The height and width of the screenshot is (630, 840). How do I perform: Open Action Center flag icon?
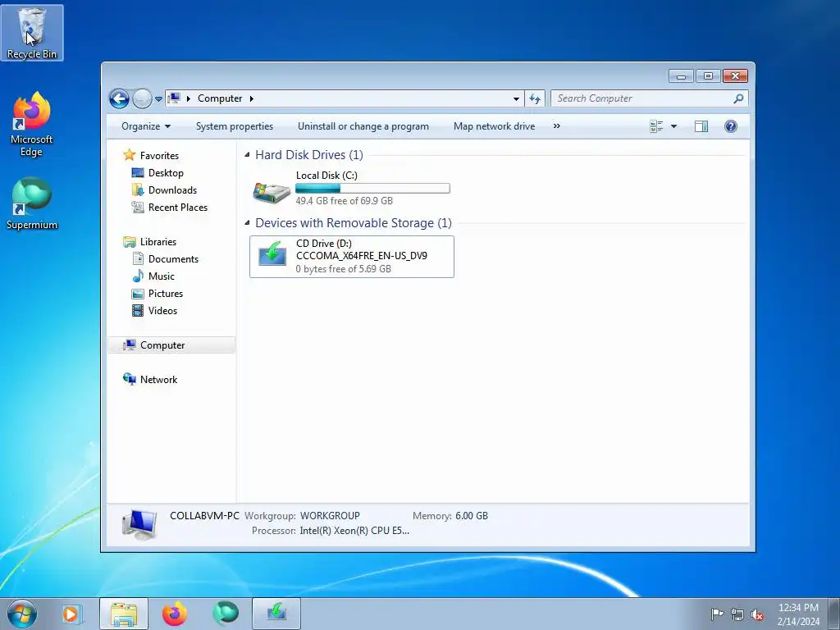[717, 614]
